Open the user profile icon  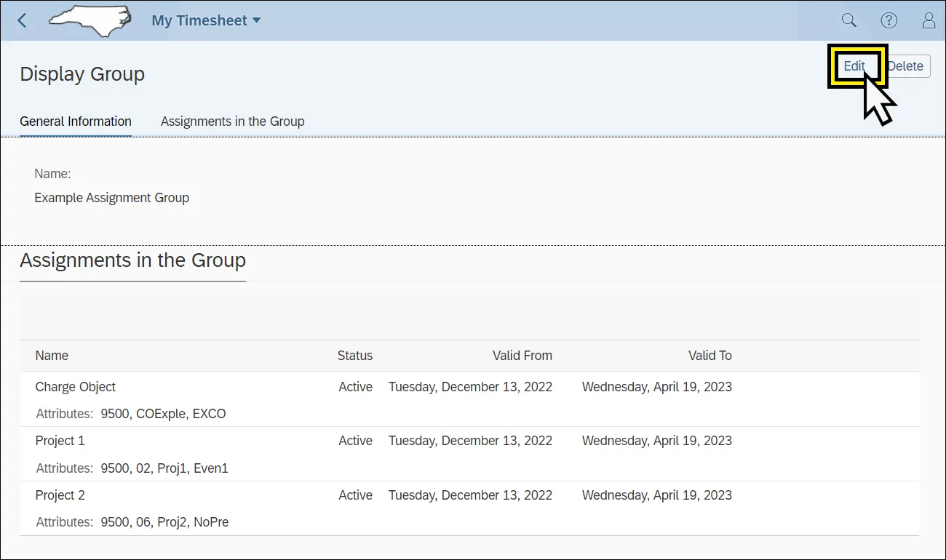(x=929, y=20)
